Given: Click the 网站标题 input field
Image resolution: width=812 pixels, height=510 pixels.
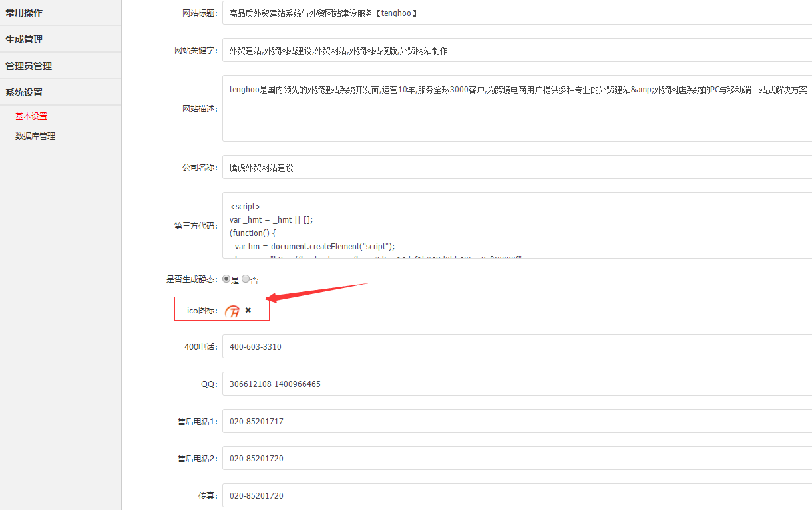Looking at the screenshot, I should [399, 13].
